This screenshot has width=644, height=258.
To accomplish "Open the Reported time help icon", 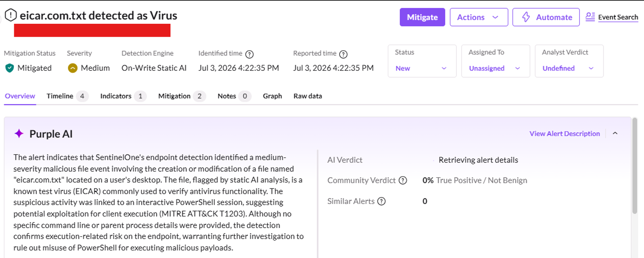I will (343, 54).
